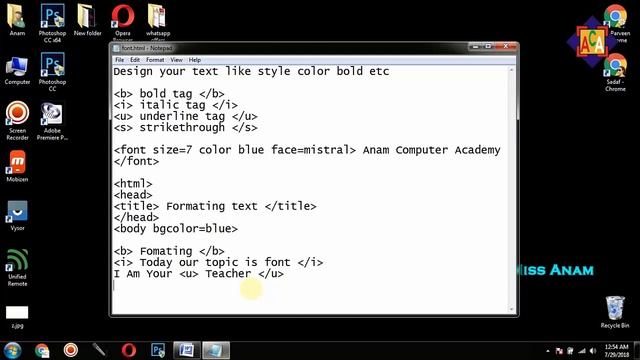
Task: Select the whatsapp folder on desktop
Action: pos(158,23)
